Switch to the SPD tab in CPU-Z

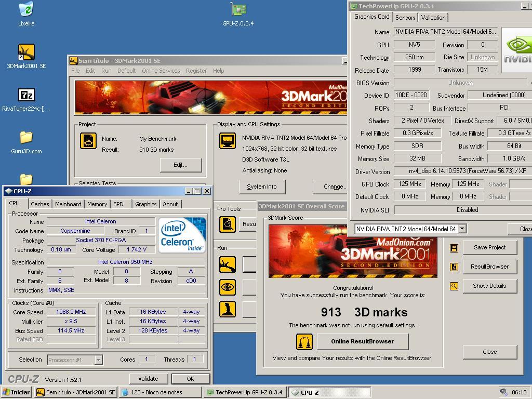[x=118, y=204]
